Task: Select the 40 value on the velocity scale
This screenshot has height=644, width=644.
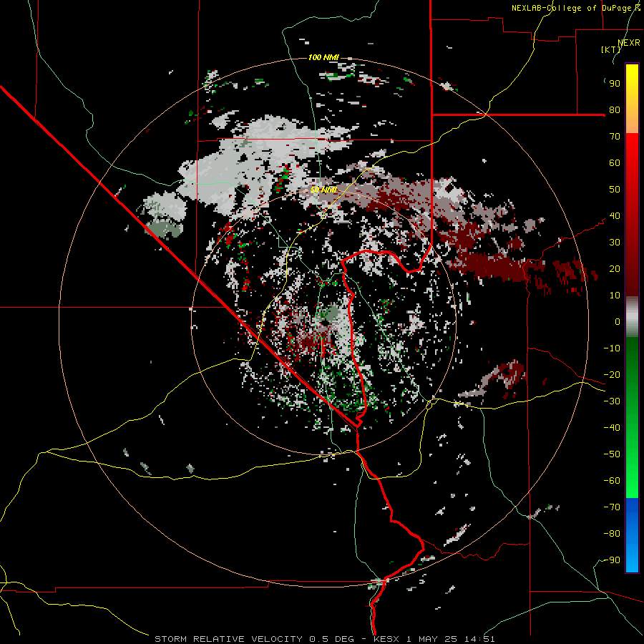Action: 615,216
